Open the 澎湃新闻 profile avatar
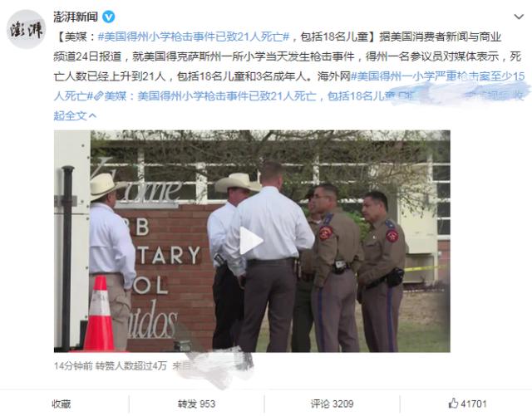Viewport: 532px width, 416px height. pyautogui.click(x=26, y=29)
